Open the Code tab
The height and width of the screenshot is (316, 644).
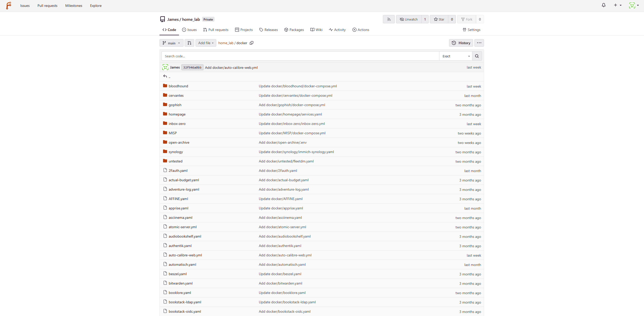click(x=169, y=30)
